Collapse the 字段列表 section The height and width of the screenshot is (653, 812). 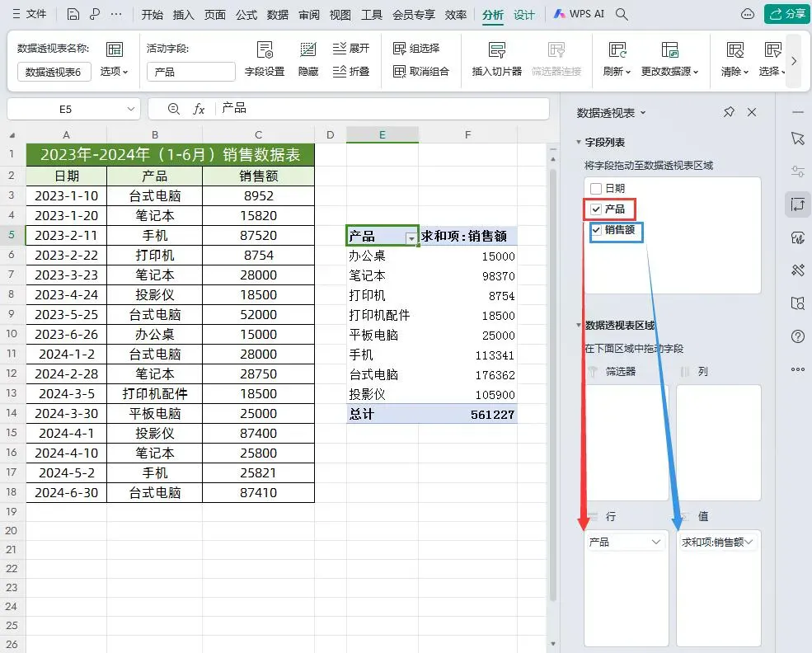pos(579,142)
